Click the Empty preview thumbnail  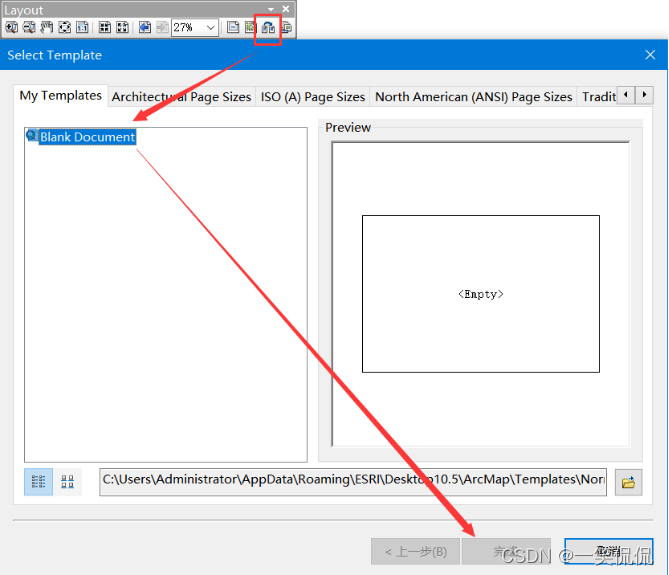(x=481, y=294)
